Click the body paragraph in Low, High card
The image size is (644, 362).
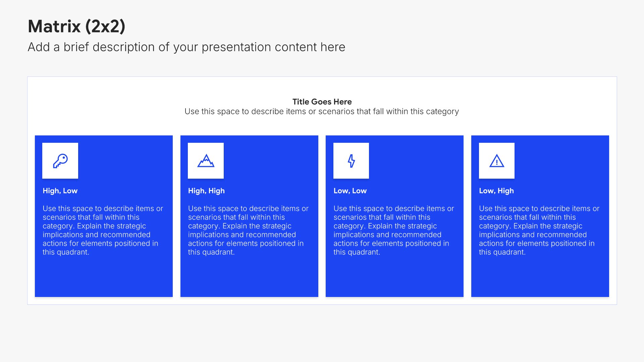(539, 230)
